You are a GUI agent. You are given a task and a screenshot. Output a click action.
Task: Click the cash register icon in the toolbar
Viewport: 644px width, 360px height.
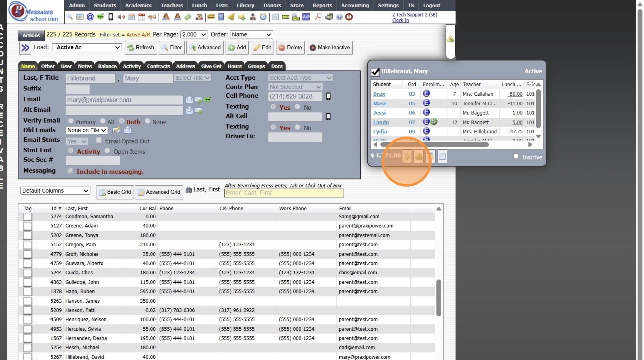pyautogui.click(x=329, y=17)
